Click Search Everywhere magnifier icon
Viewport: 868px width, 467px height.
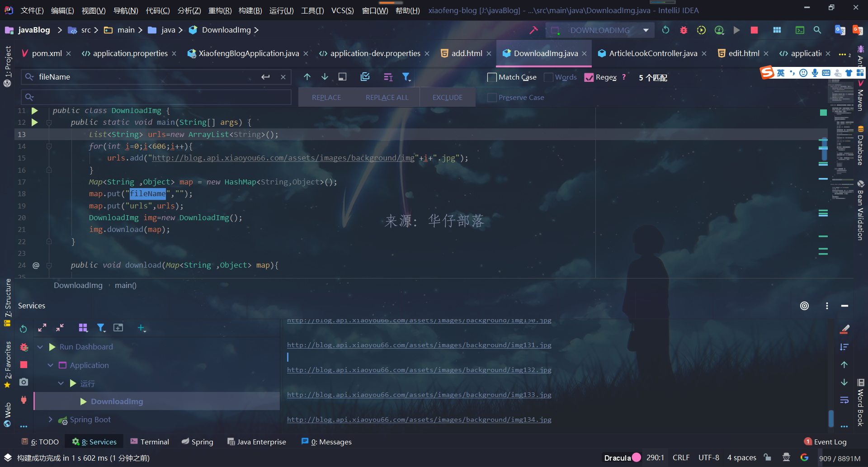point(817,30)
